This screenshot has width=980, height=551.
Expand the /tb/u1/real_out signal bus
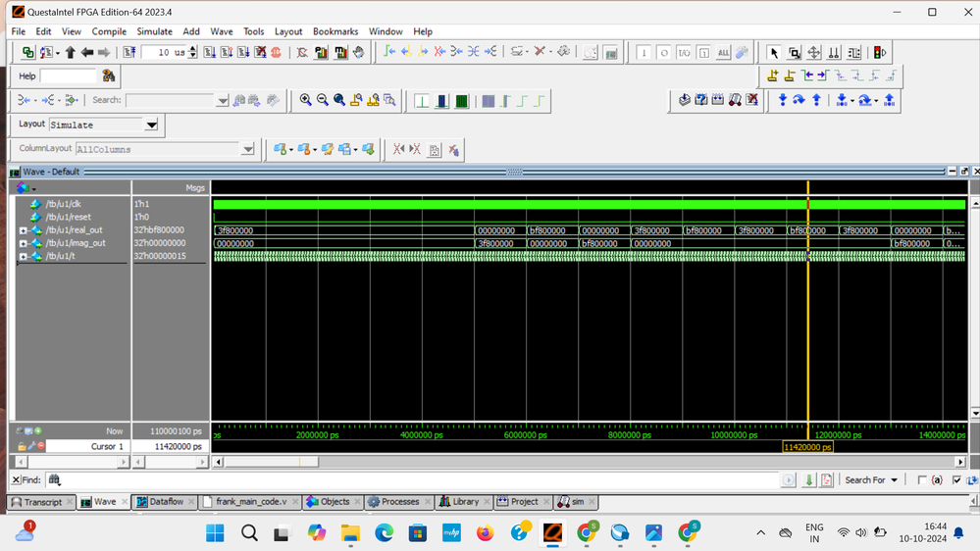coord(23,230)
